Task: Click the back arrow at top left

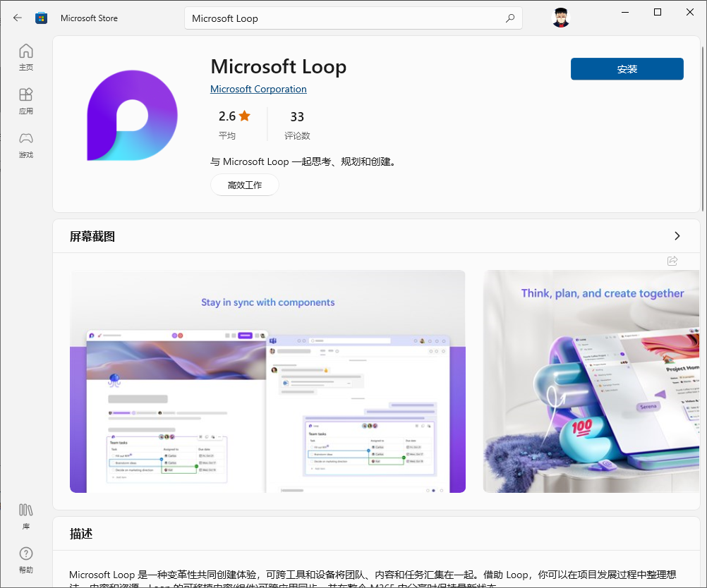Action: [x=17, y=18]
